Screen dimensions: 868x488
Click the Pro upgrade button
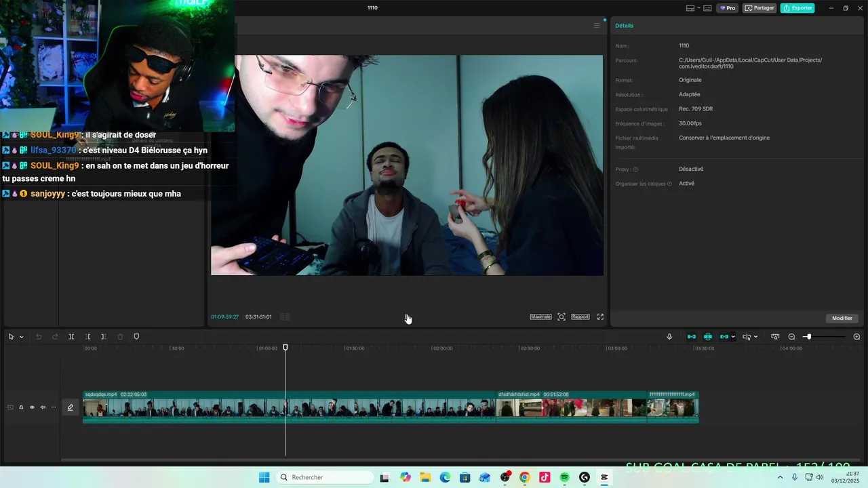(728, 8)
